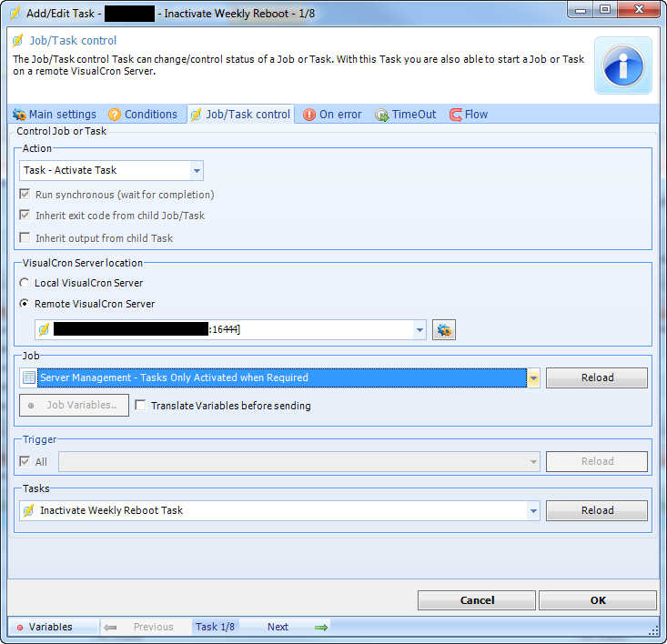This screenshot has width=667, height=644.
Task: Click the Job/Task control header icon
Action: [16, 41]
